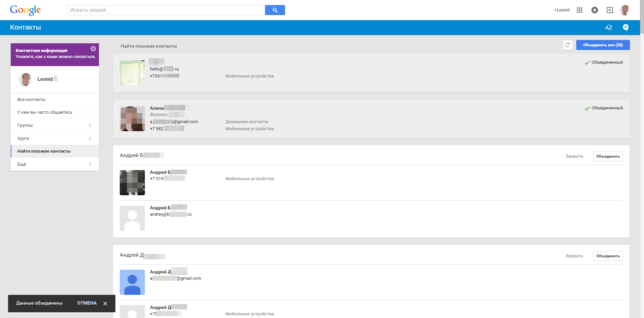Viewport: 644px width, 318px height.
Task: Click ОТМЕНА to undo the merge
Action: 86,303
